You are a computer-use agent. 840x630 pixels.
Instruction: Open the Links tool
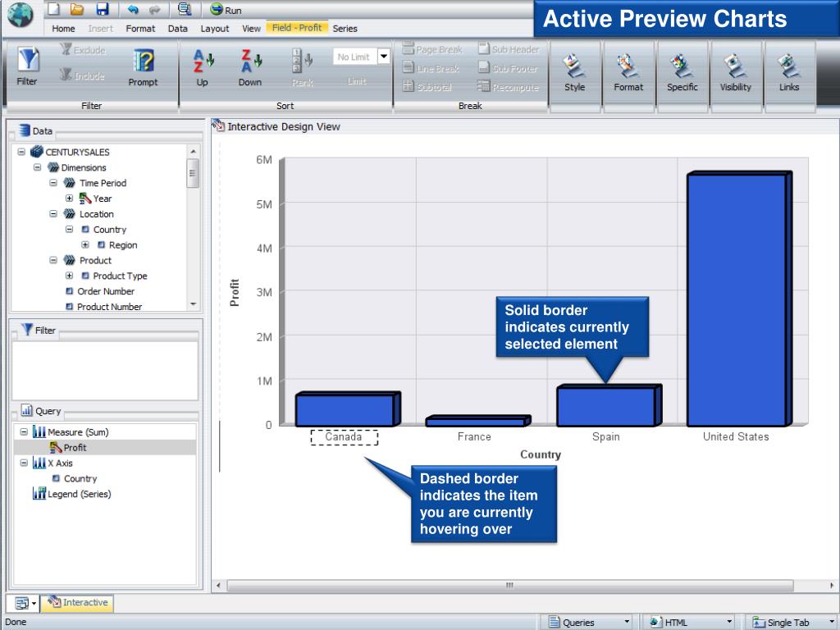tap(789, 66)
